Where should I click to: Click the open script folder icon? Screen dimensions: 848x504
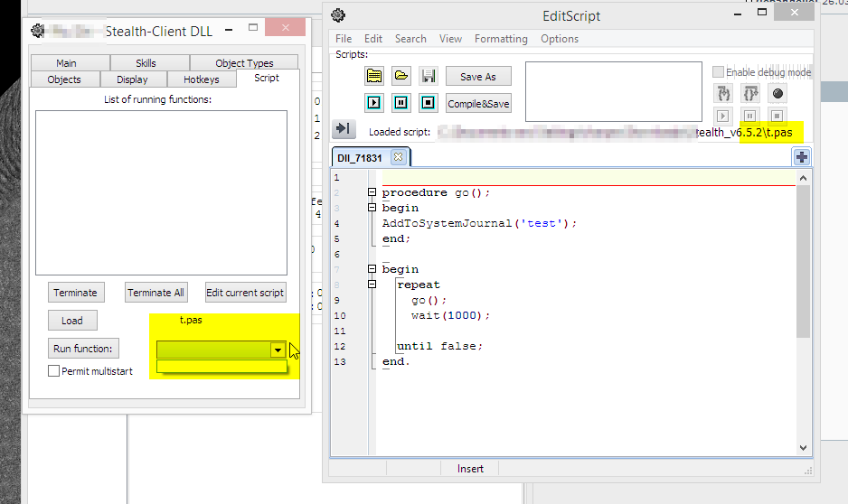click(401, 77)
